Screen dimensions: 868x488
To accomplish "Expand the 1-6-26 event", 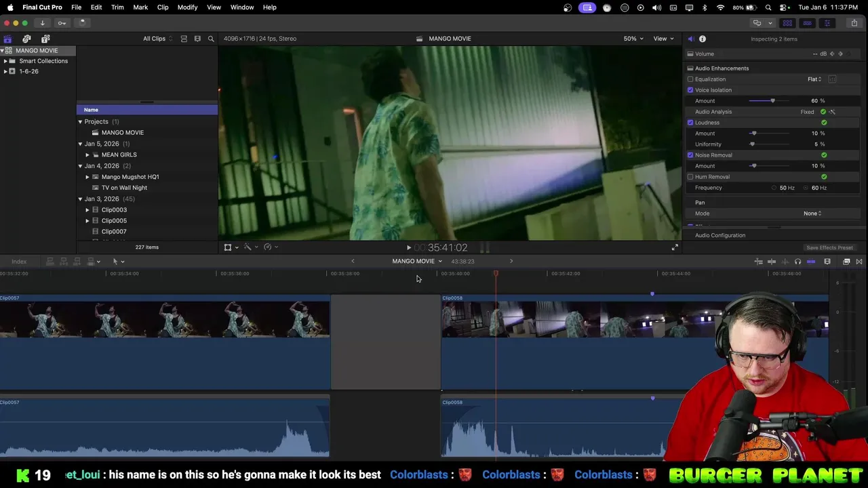I will [x=5, y=71].
